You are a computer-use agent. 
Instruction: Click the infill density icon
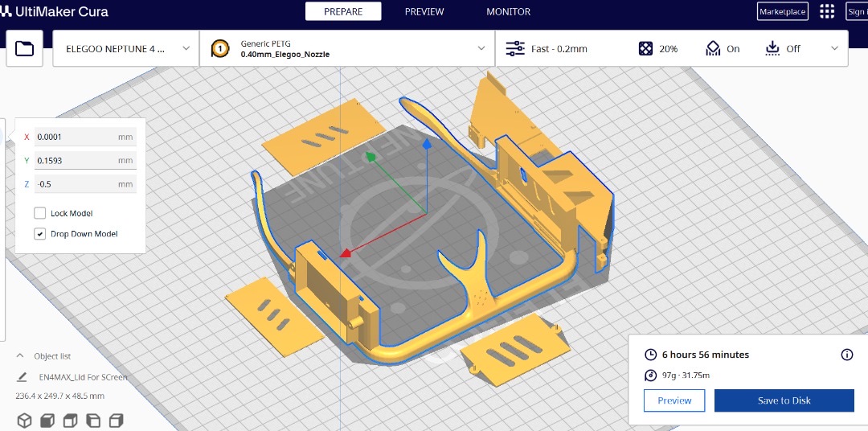coord(645,49)
